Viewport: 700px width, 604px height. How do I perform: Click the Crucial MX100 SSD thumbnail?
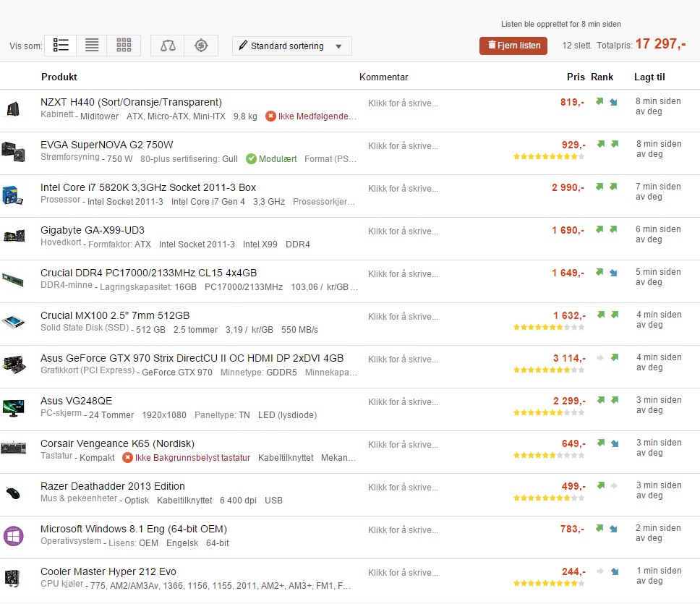point(14,321)
